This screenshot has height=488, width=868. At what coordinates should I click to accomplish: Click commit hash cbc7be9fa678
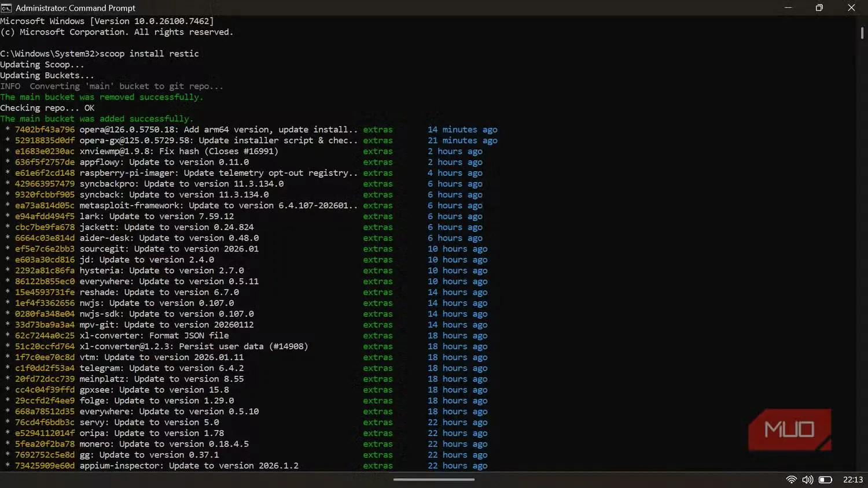45,227
